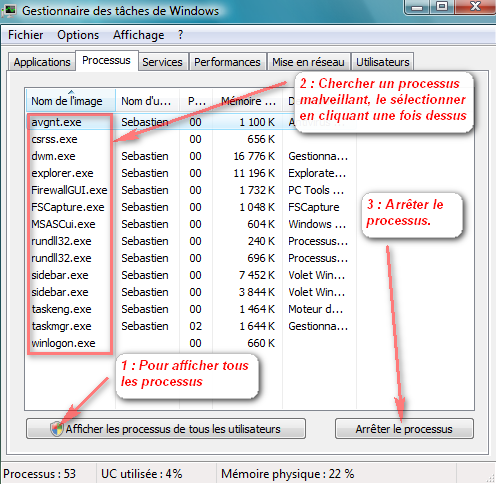Image resolution: width=496 pixels, height=484 pixels.
Task: Click the Explorate... description cell
Action: pos(317,173)
